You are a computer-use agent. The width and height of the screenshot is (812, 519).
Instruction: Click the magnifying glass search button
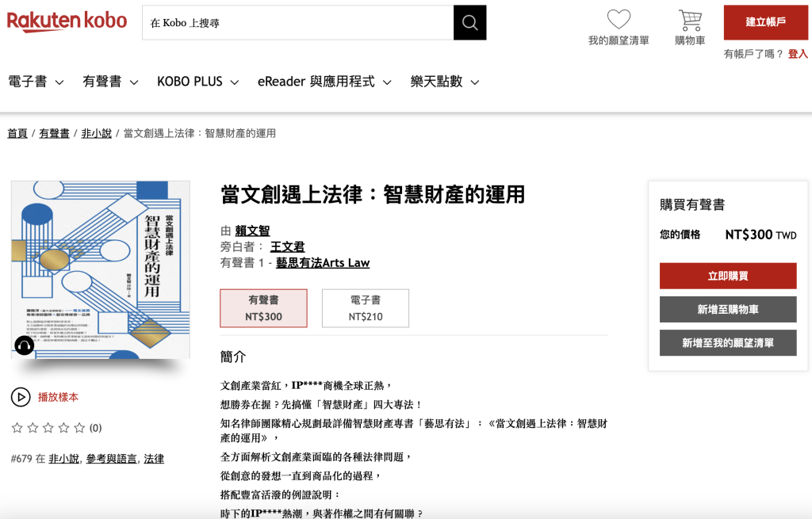[x=469, y=23]
